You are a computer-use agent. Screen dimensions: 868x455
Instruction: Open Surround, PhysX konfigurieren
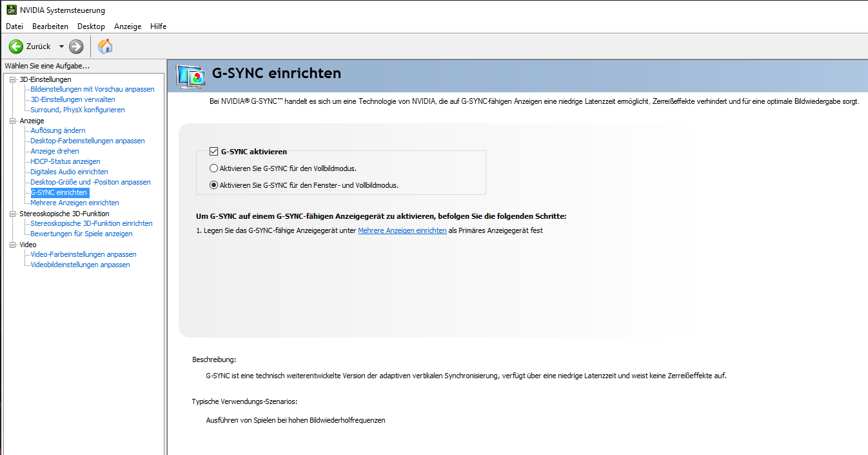point(78,110)
